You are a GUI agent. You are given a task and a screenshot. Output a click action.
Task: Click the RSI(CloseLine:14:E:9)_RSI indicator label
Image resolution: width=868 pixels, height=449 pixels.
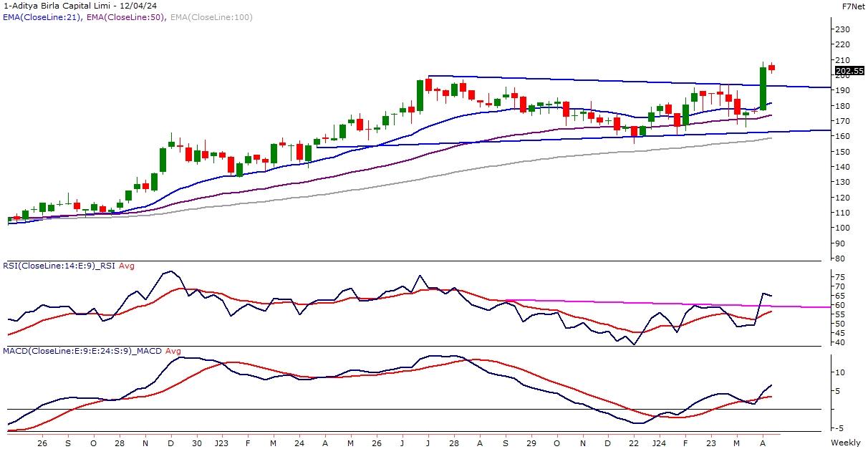click(x=59, y=266)
